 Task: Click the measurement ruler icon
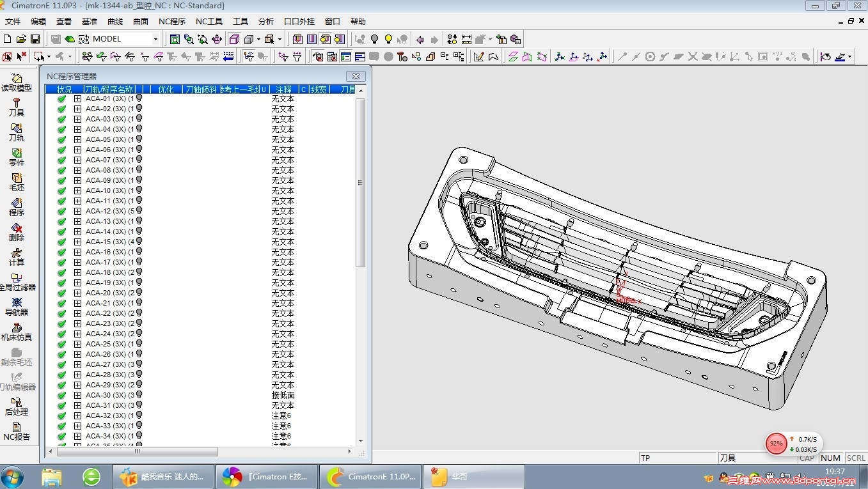(x=466, y=39)
